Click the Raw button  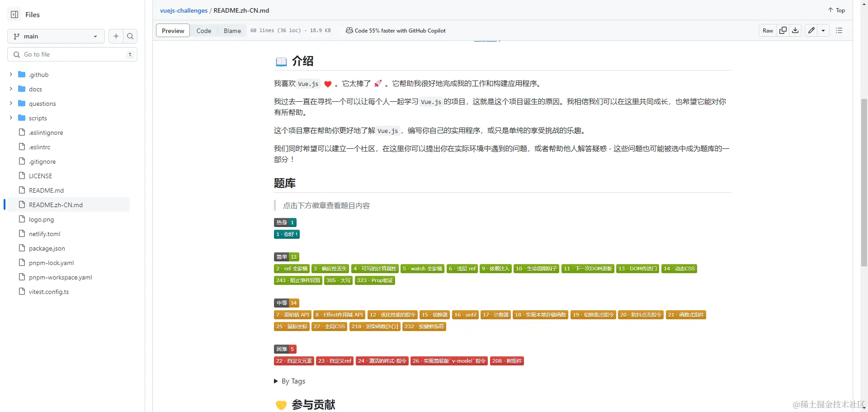tap(768, 30)
